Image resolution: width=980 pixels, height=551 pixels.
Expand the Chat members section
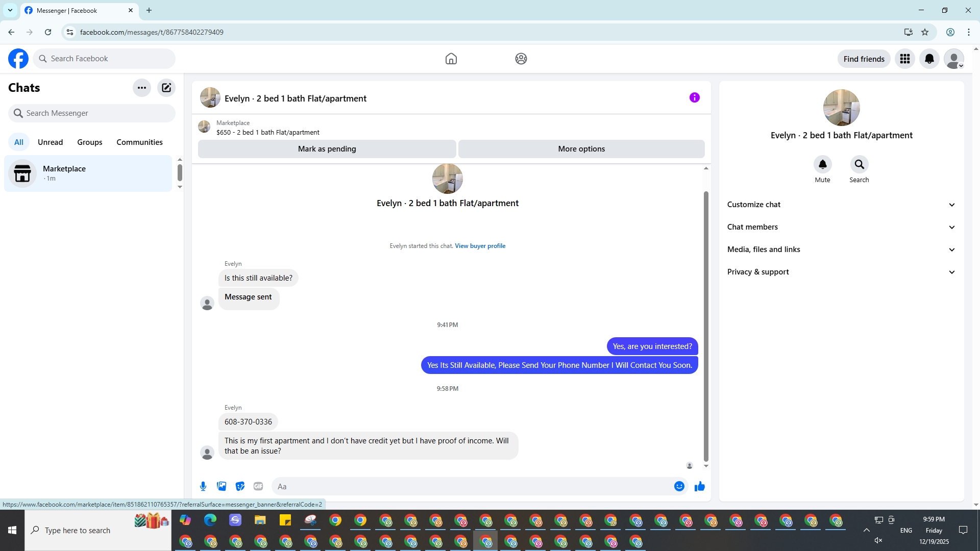coord(841,227)
